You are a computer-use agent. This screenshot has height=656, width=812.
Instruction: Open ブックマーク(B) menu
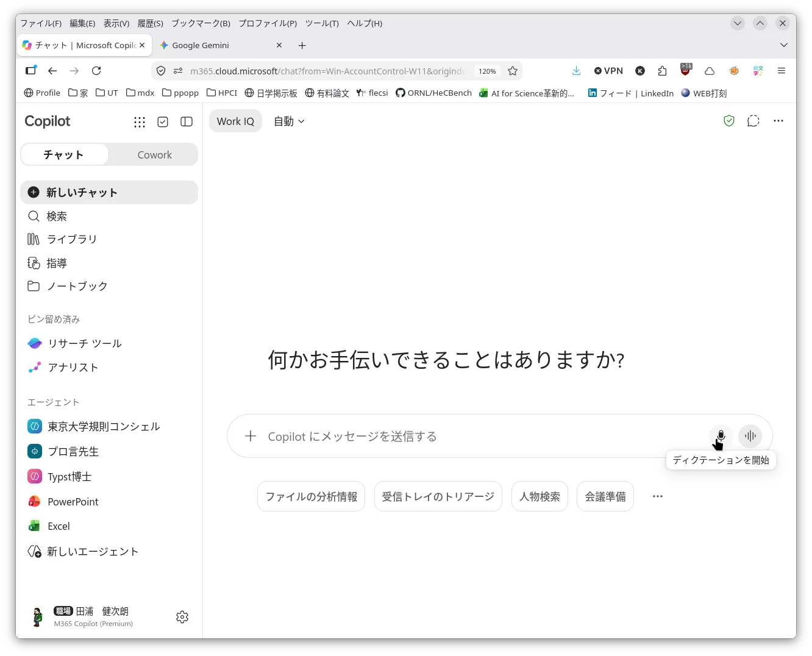click(x=201, y=23)
